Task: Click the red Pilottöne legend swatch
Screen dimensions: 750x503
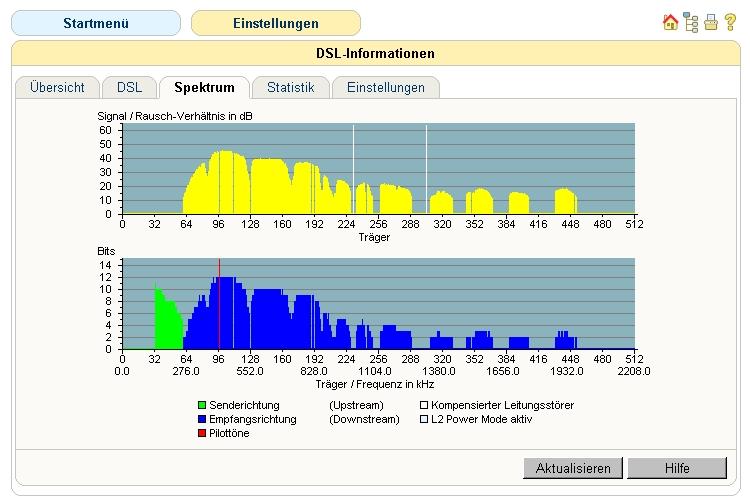Action: point(202,433)
